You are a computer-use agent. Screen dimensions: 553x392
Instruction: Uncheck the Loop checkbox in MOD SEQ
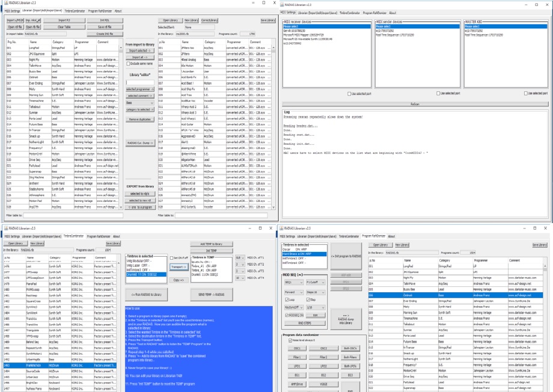[287, 299]
